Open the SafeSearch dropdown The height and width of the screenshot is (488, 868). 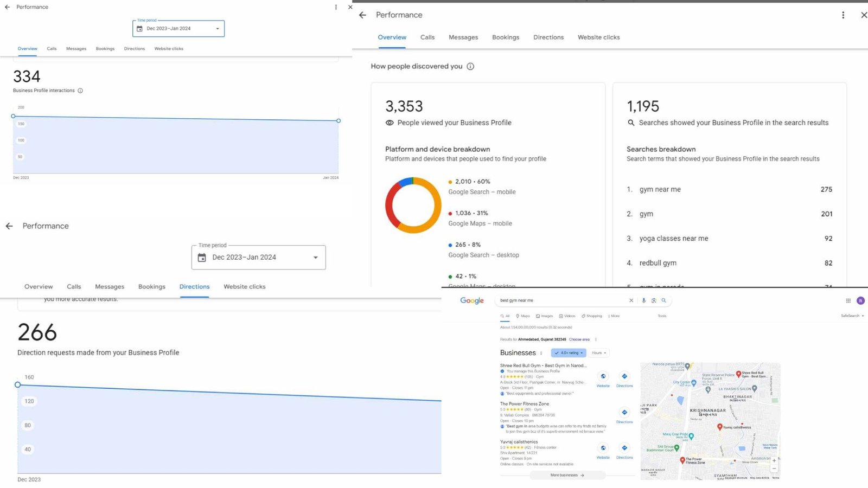coord(852,316)
